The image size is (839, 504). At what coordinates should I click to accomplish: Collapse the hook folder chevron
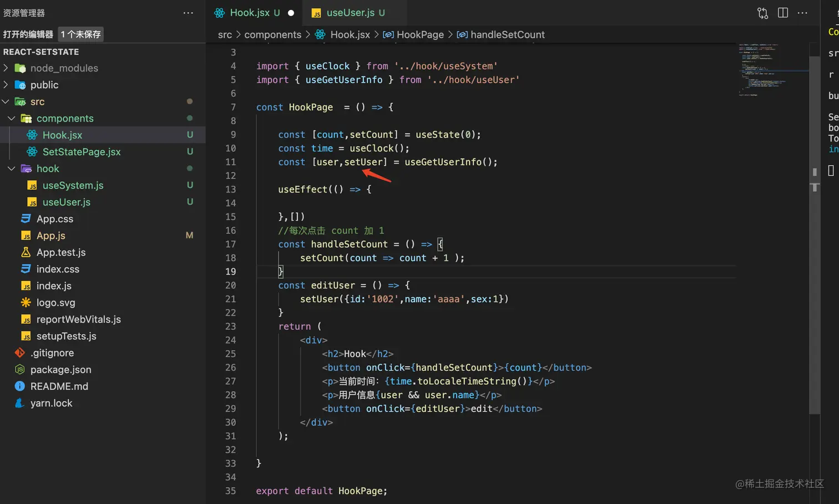pos(12,169)
